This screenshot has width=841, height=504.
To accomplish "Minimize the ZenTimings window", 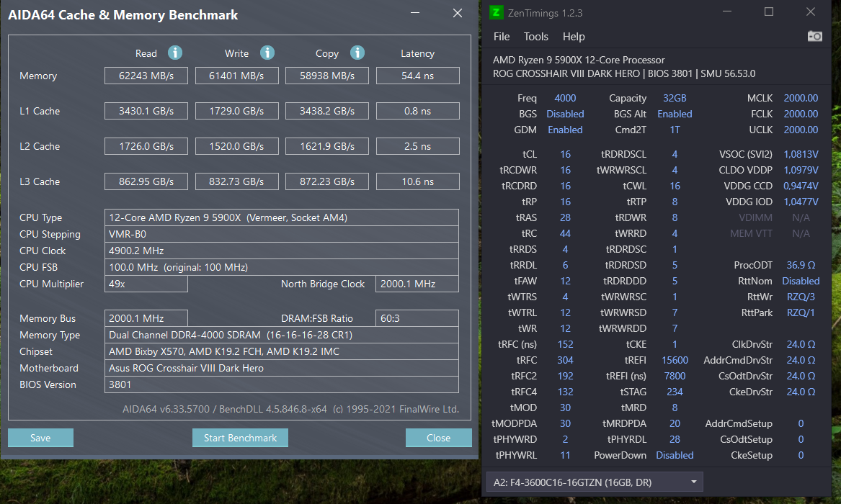I will [726, 12].
